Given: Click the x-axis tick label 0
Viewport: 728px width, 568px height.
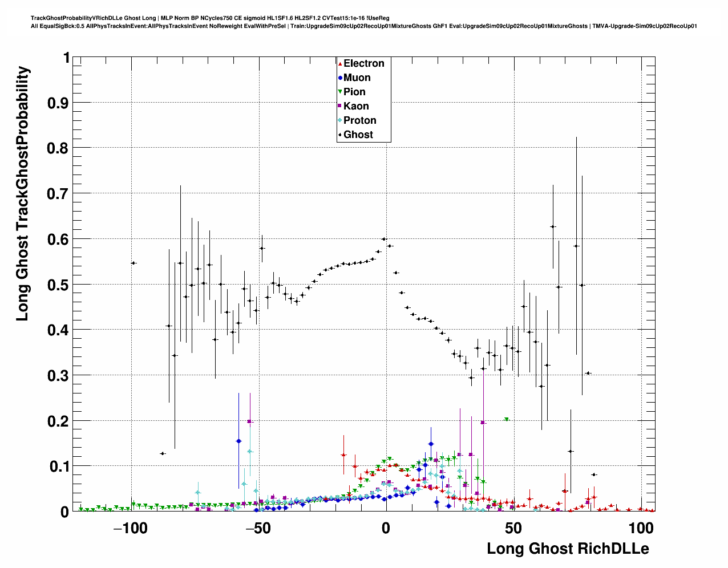Looking at the screenshot, I should pyautogui.click(x=386, y=528).
